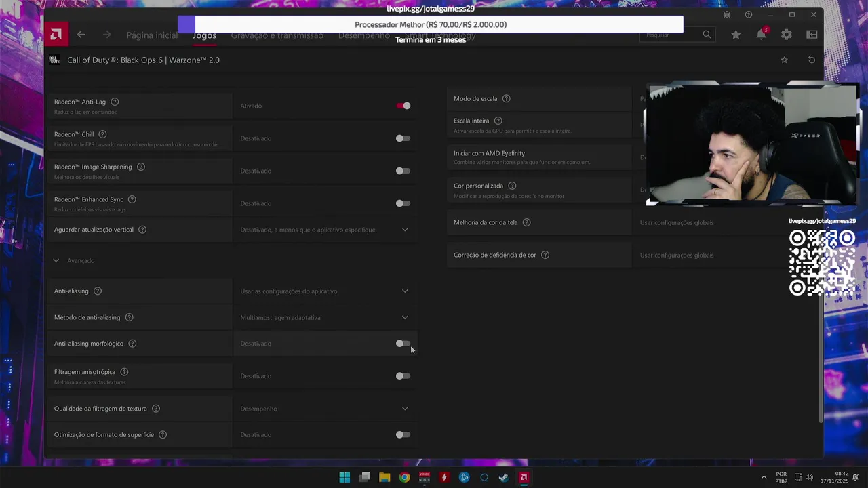Enable the Radeon Chill switch
The width and height of the screenshot is (868, 488).
(x=403, y=138)
